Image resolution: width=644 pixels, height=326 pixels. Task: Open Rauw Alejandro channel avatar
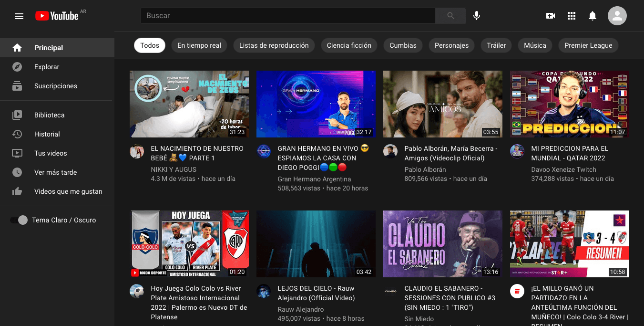click(264, 291)
